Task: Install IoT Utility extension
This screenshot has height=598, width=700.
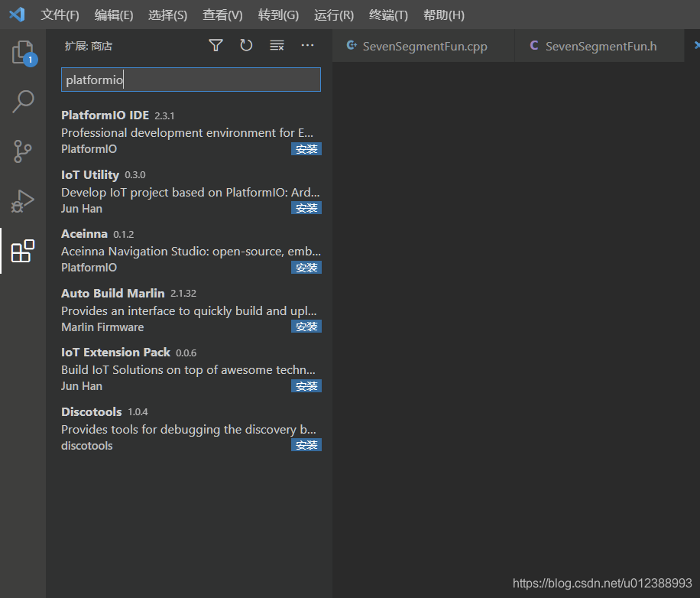Action: (x=306, y=208)
